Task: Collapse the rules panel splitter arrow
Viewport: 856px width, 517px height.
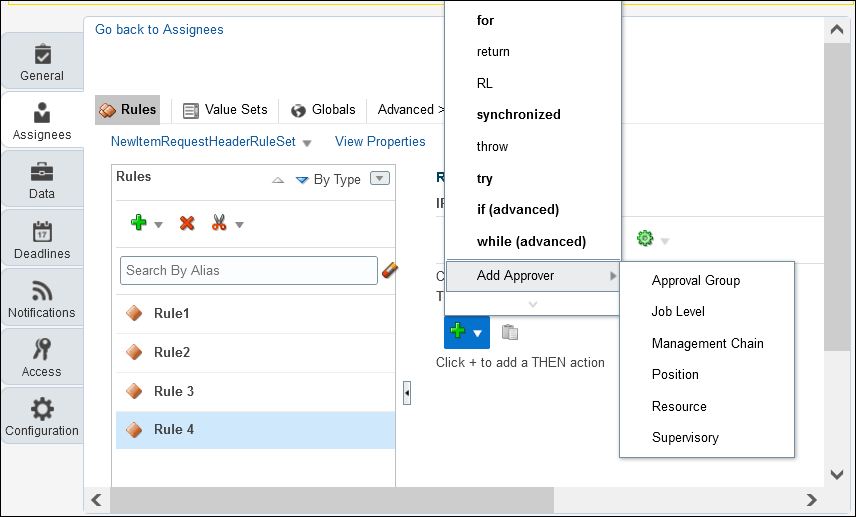Action: [x=407, y=393]
